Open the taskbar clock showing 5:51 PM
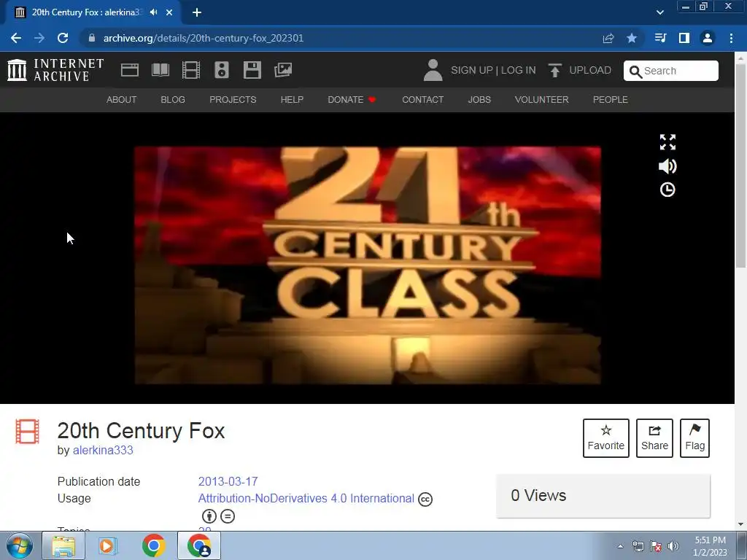 pyautogui.click(x=711, y=546)
